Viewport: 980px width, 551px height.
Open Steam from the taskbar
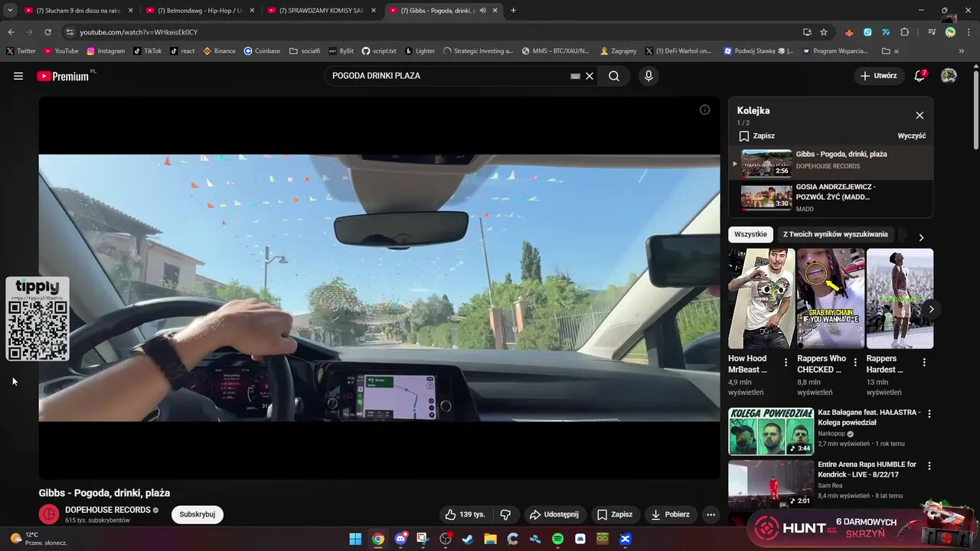click(x=468, y=539)
